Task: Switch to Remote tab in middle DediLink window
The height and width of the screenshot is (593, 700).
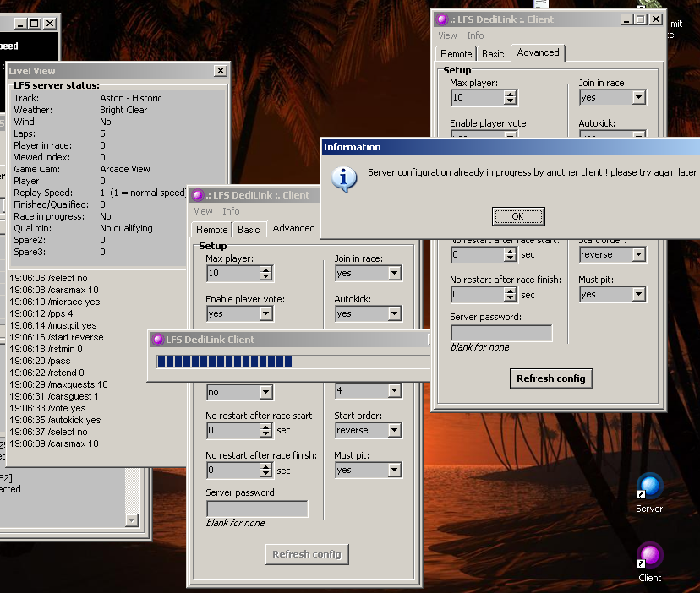Action: pos(211,230)
